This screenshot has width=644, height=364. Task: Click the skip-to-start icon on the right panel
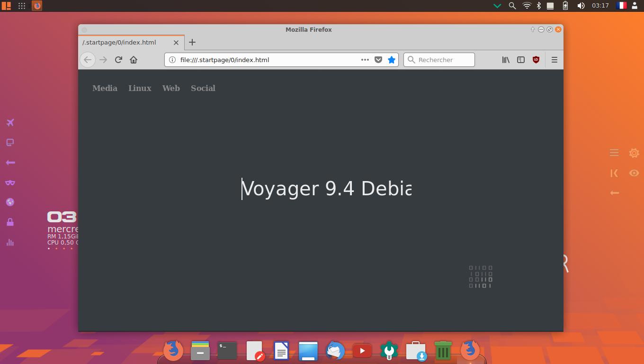pos(614,173)
